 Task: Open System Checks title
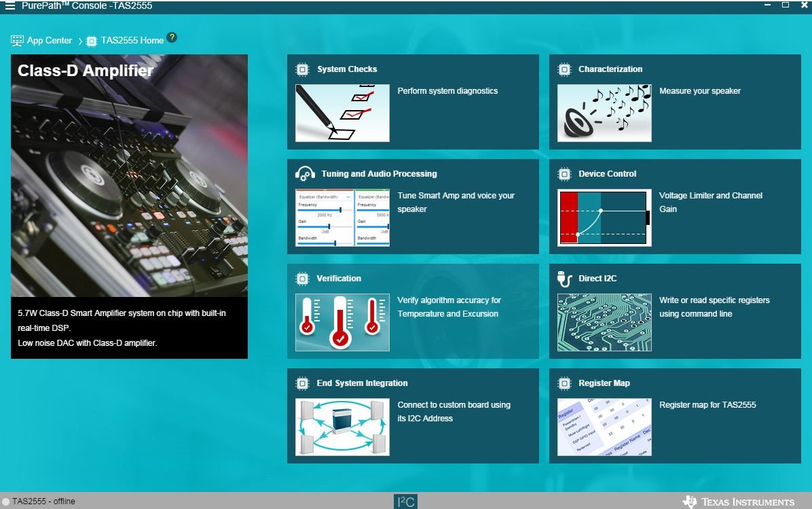[347, 69]
